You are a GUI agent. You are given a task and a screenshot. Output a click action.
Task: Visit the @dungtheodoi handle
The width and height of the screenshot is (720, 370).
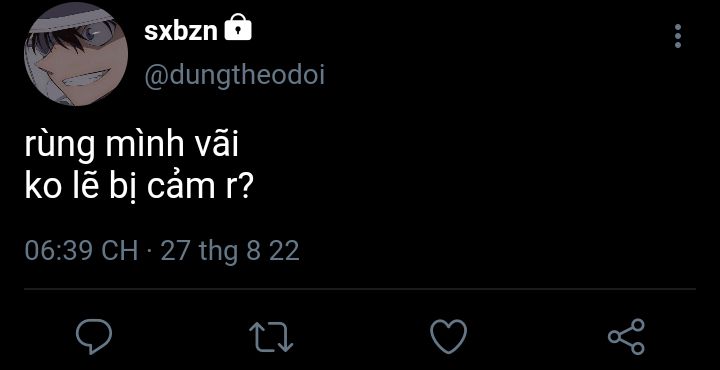pos(235,75)
